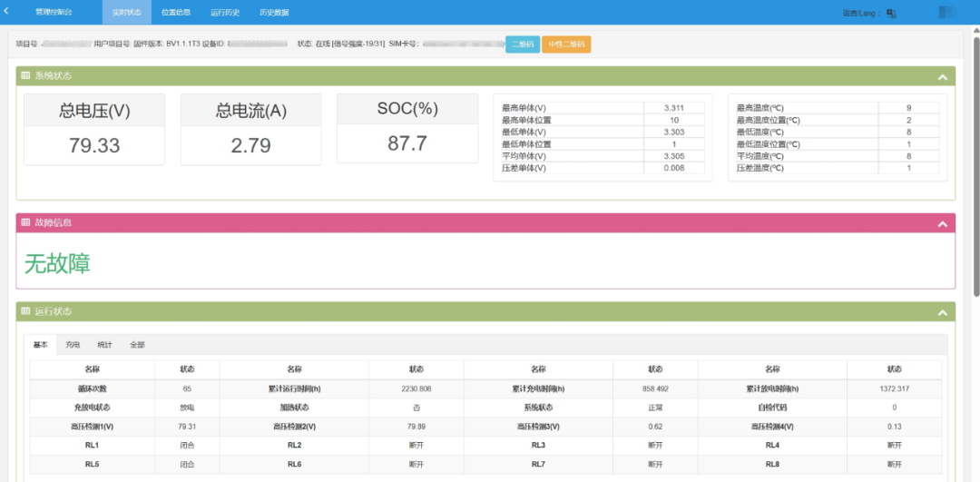
Task: Click the 高压检测2(V) value 79.89
Action: click(x=416, y=427)
